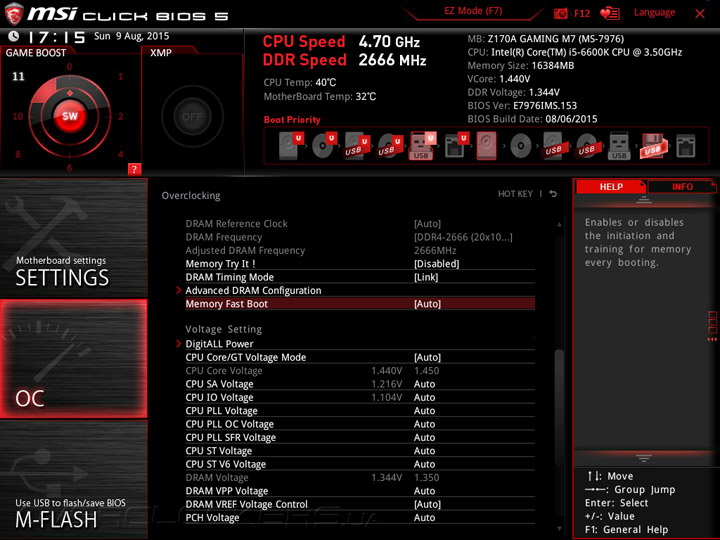Image resolution: width=720 pixels, height=540 pixels.
Task: Edit the CPU ST V6 Voltage value
Action: point(424,464)
